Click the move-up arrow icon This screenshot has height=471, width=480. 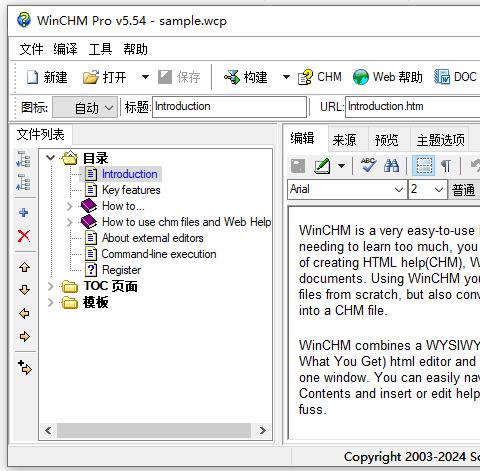(x=24, y=267)
